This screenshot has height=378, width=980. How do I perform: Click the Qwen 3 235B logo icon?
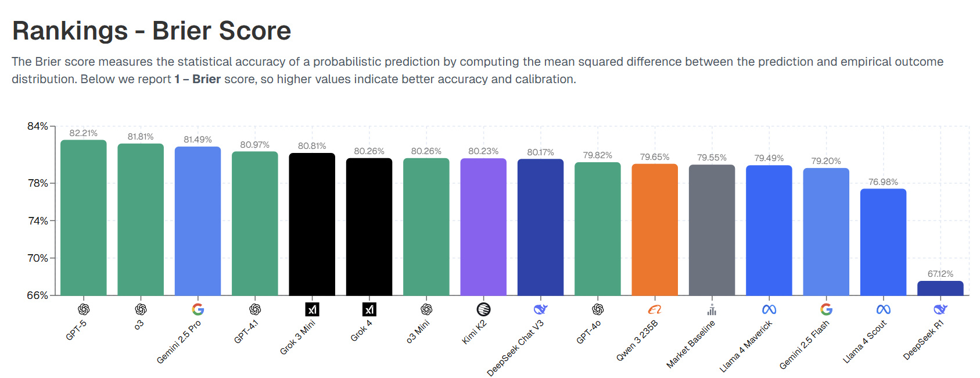click(655, 309)
